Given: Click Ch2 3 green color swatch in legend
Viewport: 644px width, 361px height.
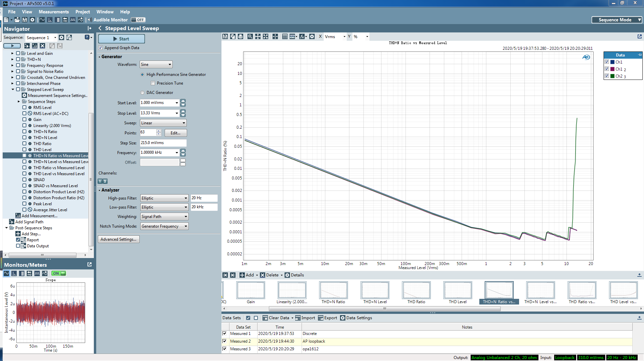Looking at the screenshot, I should point(613,76).
